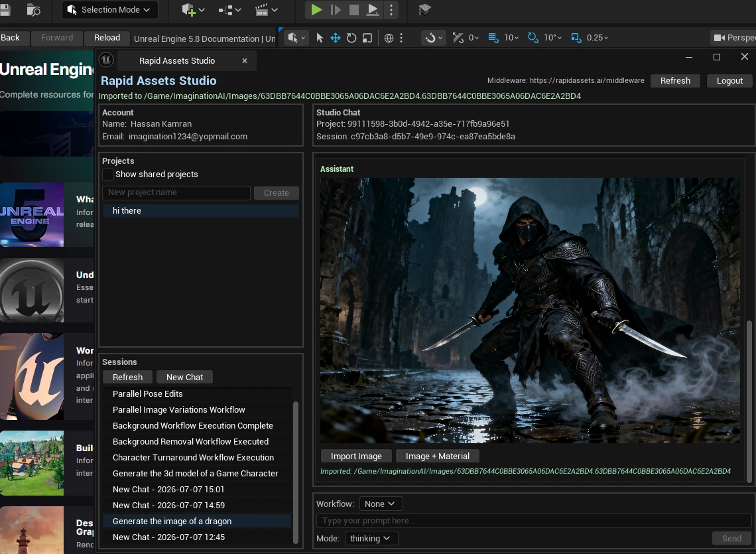Open viewport selection mode dropdown icon

pyautogui.click(x=296, y=38)
